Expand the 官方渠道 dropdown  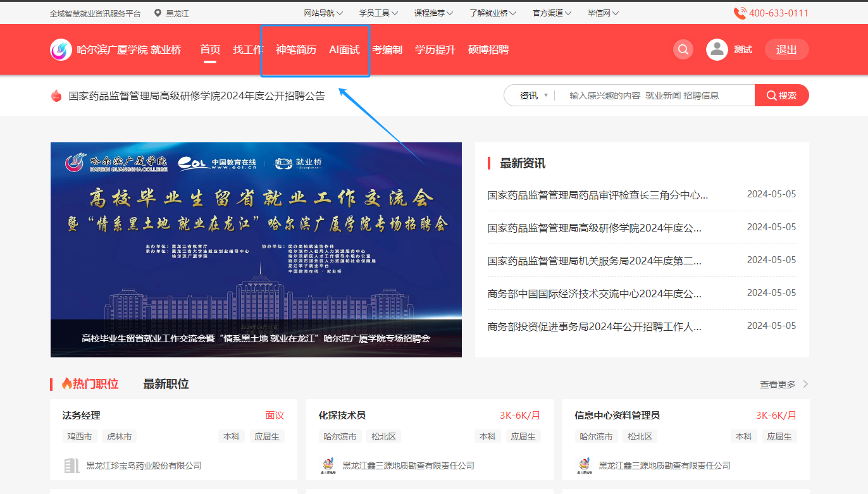[552, 13]
